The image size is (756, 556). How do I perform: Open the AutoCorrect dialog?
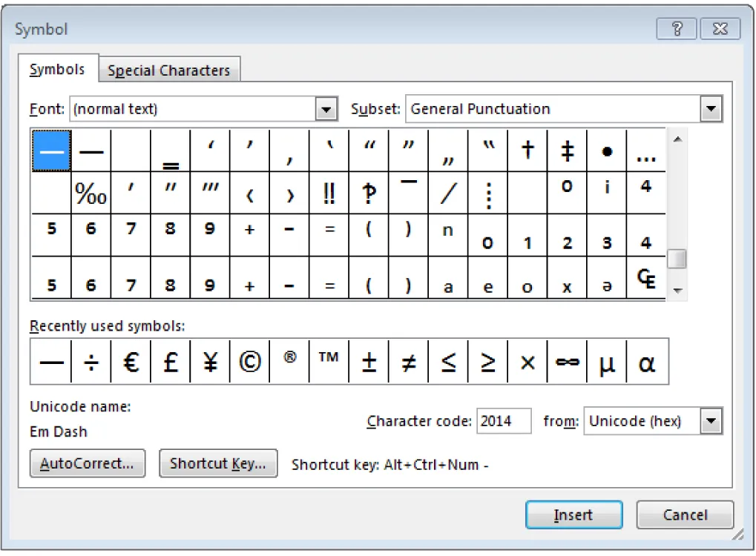pos(87,463)
